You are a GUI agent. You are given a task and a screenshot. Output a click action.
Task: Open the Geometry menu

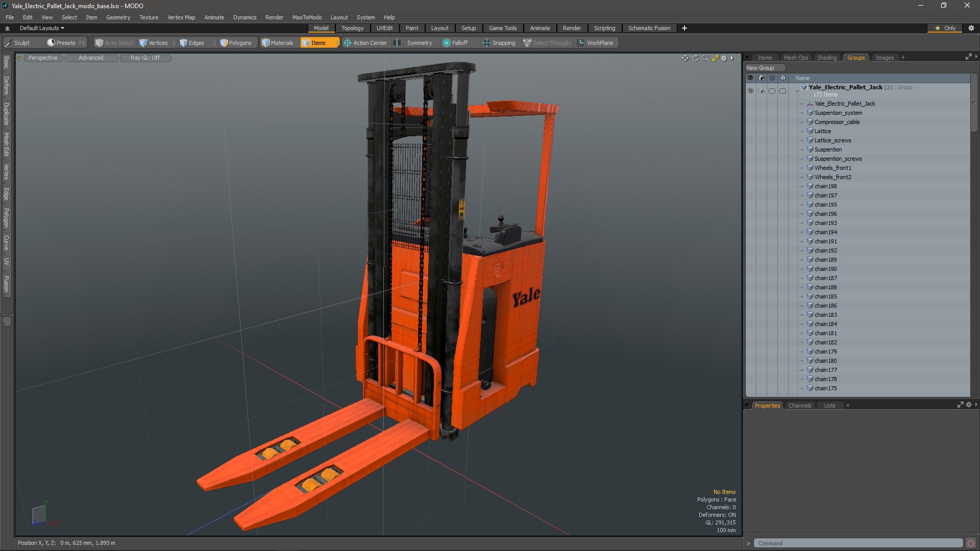118,17
